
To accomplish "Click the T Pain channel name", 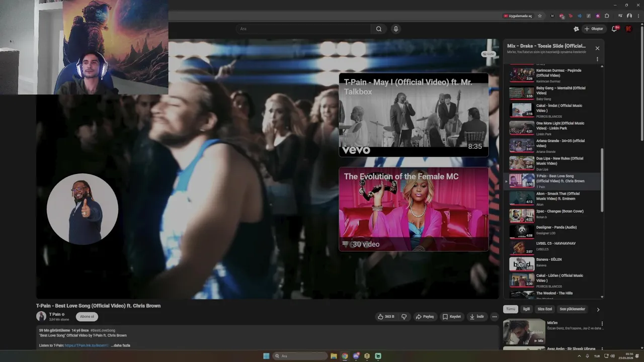I will pos(55,314).
